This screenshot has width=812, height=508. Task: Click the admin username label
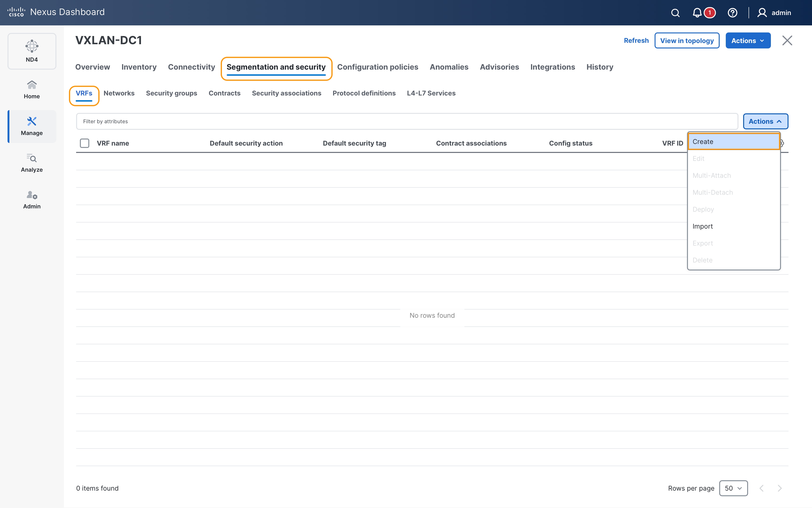click(x=781, y=13)
